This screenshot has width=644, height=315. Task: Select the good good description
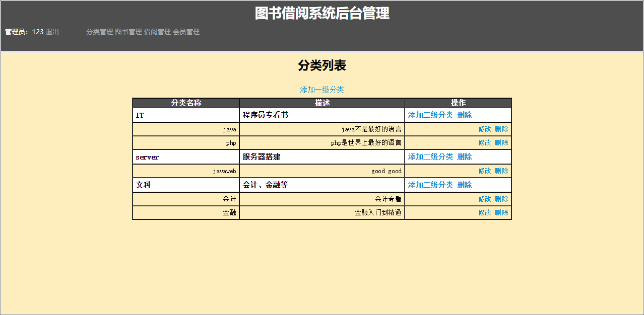pyautogui.click(x=387, y=171)
